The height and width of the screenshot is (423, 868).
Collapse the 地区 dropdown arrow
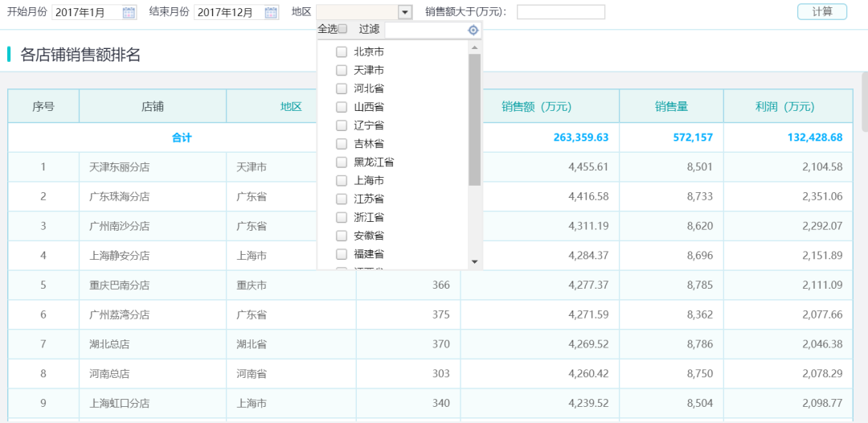(x=405, y=12)
